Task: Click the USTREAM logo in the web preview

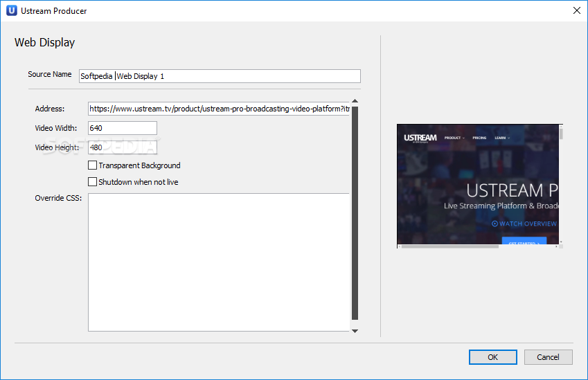Action: tap(420, 138)
